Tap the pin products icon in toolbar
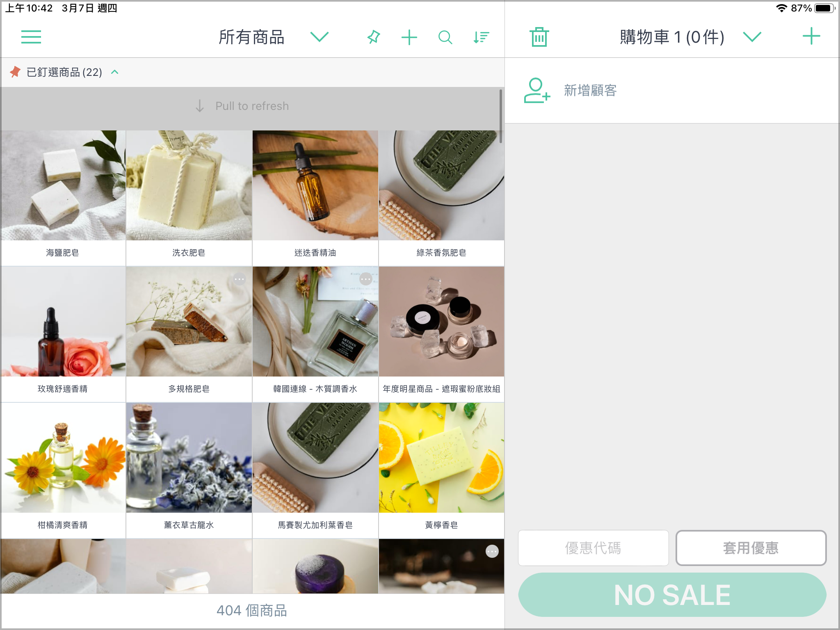 tap(373, 37)
